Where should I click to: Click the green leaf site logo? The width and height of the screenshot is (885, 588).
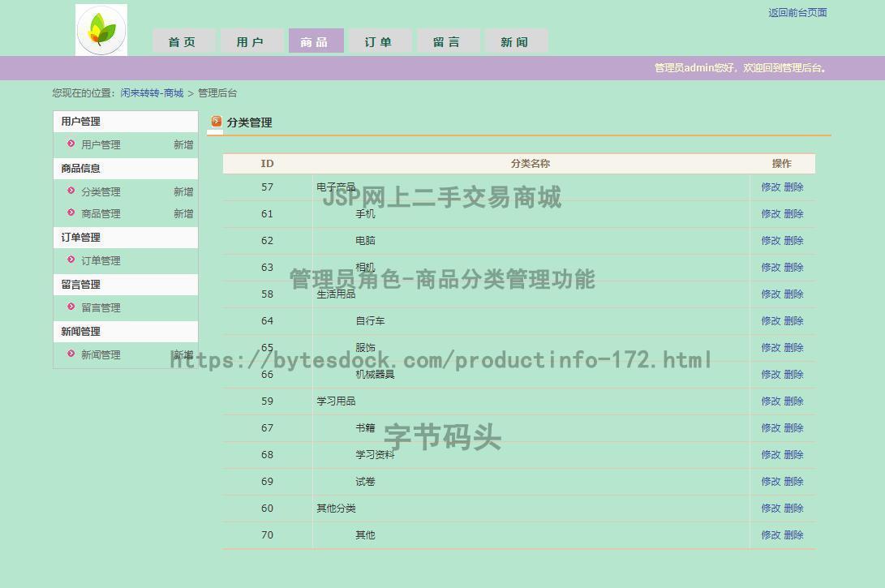tap(101, 28)
